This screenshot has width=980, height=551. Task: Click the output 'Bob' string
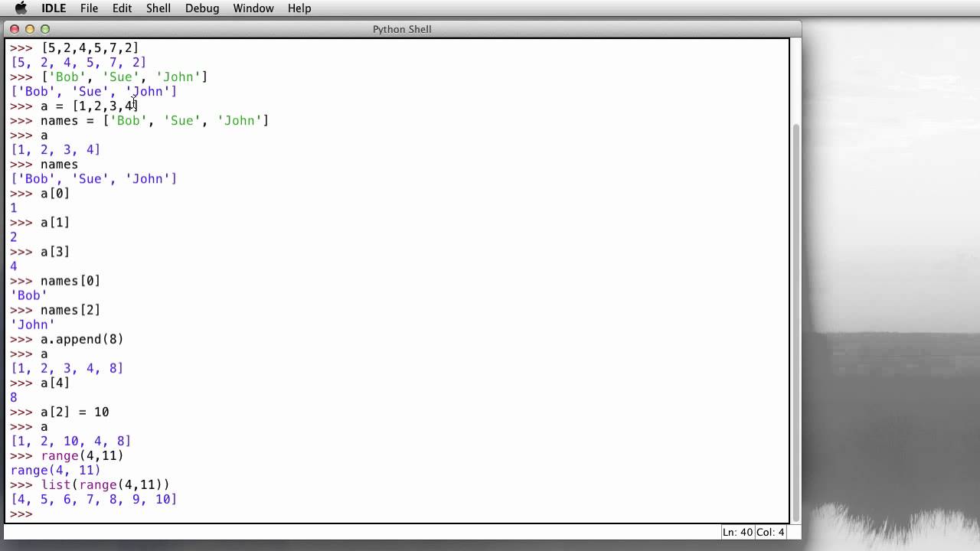pos(29,295)
